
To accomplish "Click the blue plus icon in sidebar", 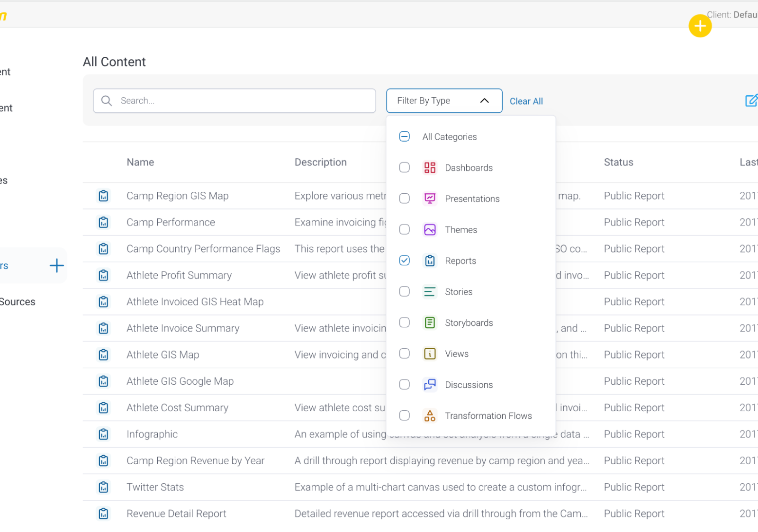I will pyautogui.click(x=57, y=265).
